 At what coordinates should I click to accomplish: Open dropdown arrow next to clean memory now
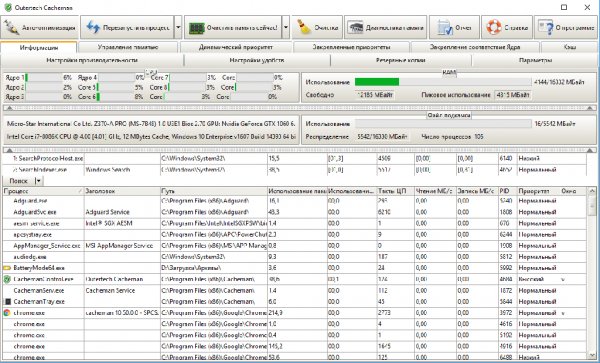coord(286,28)
